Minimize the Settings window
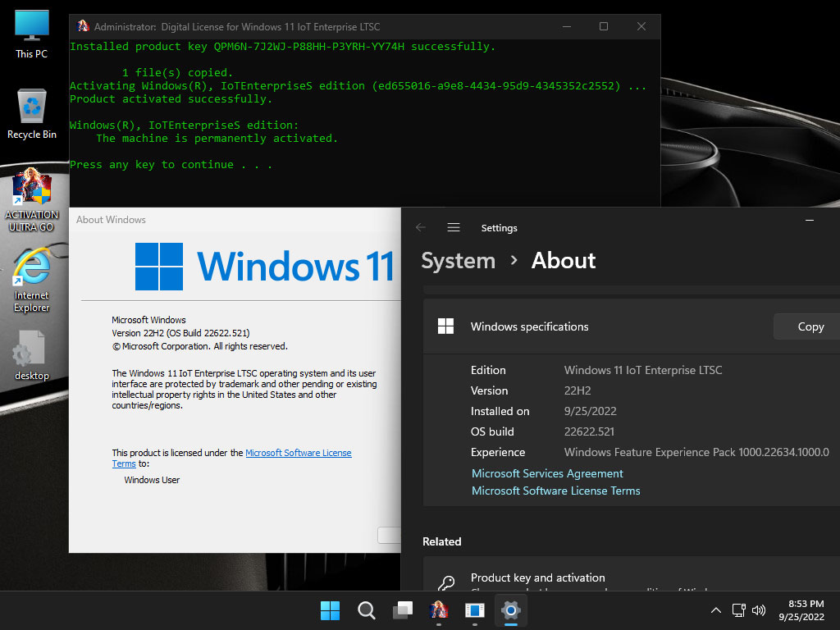This screenshot has height=630, width=840. coord(810,220)
